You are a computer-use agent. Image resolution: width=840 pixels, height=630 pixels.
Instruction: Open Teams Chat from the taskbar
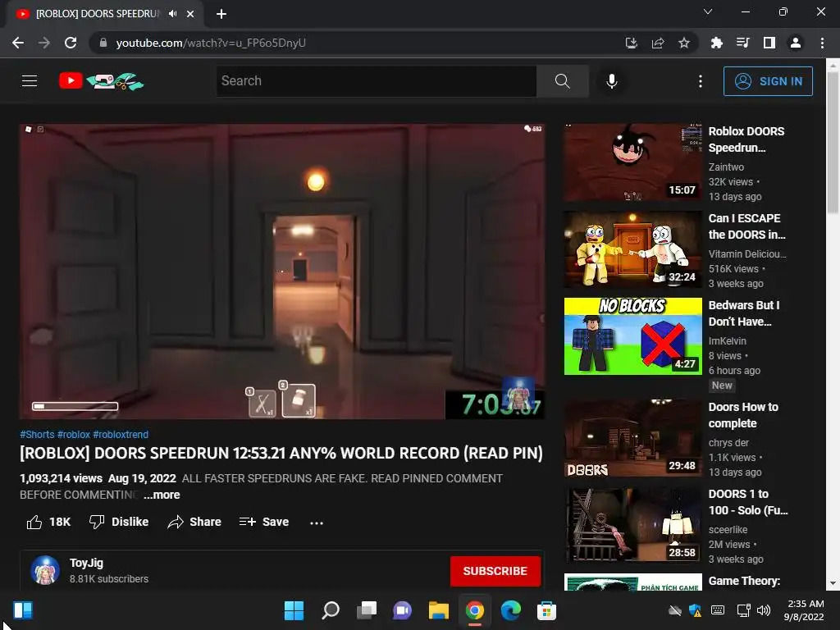tap(402, 610)
